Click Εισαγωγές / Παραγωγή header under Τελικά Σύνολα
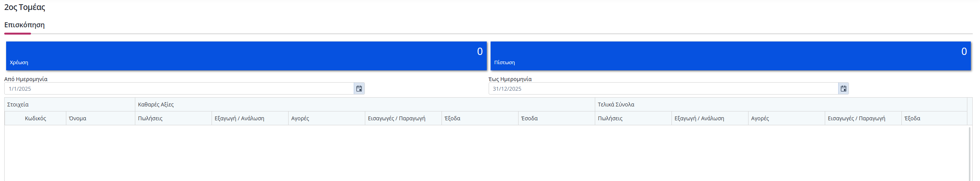Viewport: 980px width, 181px height. pos(863,118)
